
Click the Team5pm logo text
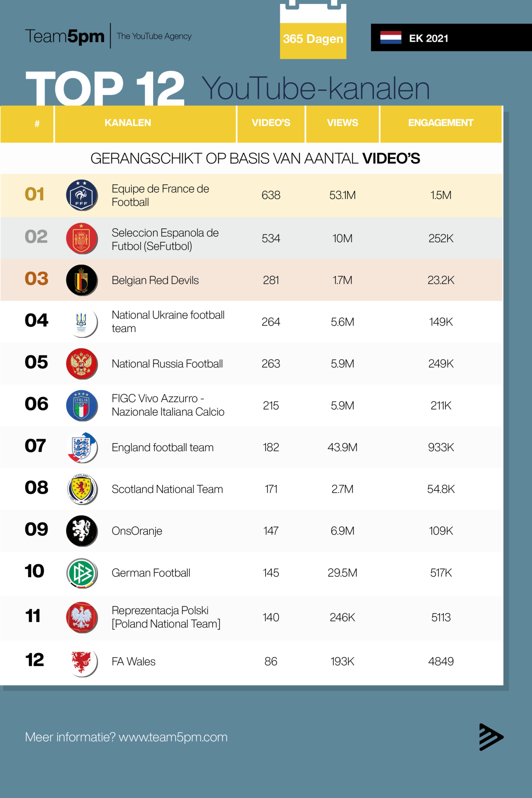pos(65,36)
